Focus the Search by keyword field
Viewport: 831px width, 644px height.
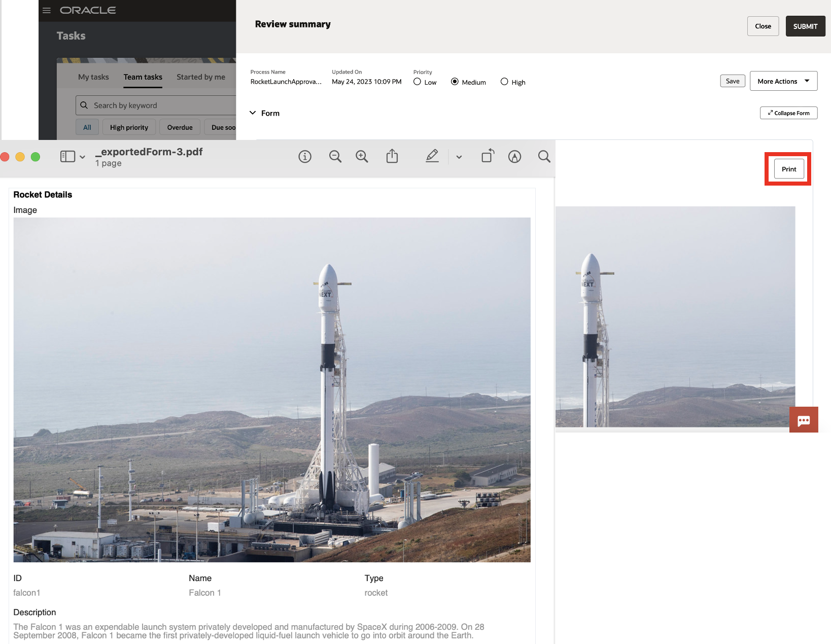[156, 105]
